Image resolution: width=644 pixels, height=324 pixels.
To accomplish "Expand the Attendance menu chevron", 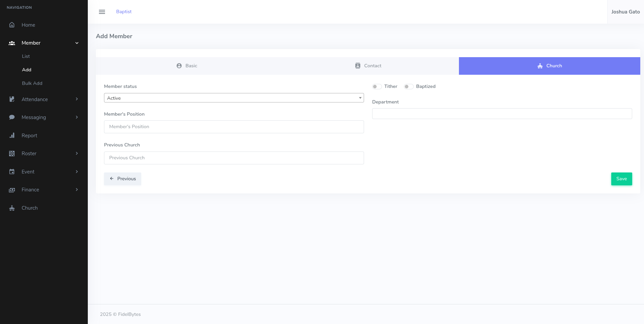I will (77, 99).
